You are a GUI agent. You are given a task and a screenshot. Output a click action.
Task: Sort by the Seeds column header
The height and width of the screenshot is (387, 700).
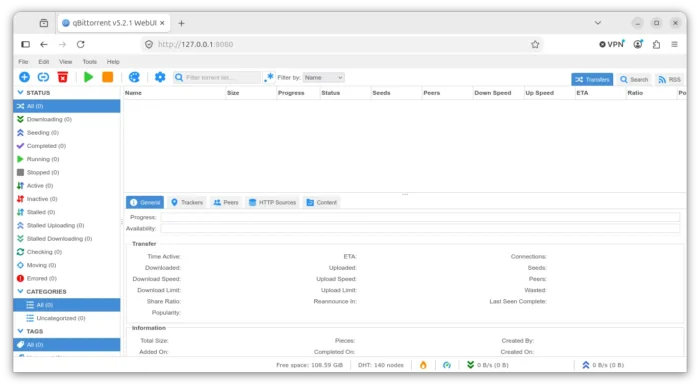(x=396, y=93)
